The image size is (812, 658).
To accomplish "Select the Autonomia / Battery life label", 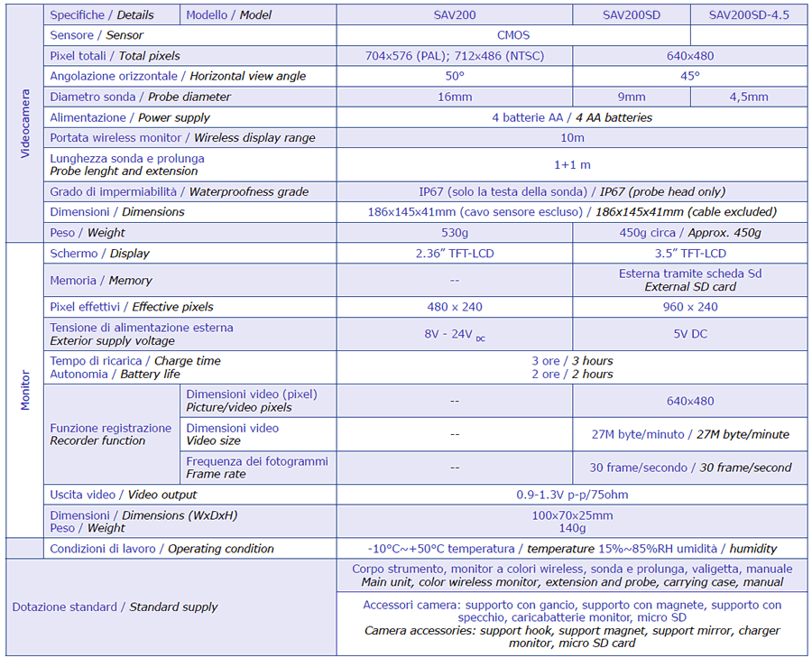I will pyautogui.click(x=115, y=374).
